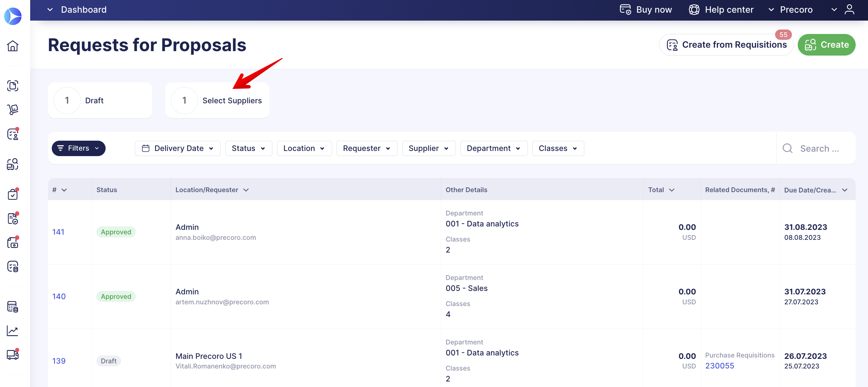868x387 pixels.
Task: Open the Home sidebar icon
Action: pos(13,46)
